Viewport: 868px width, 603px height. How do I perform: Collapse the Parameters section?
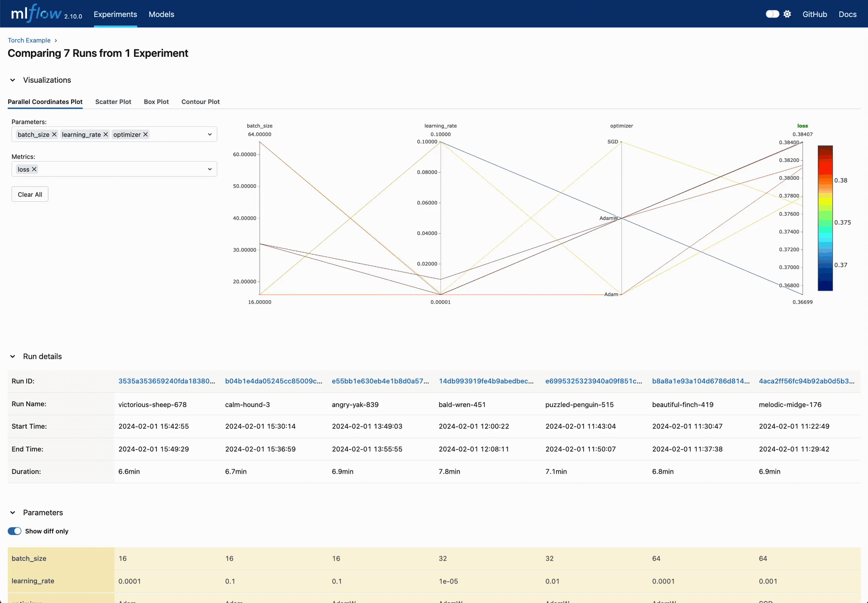[12, 512]
